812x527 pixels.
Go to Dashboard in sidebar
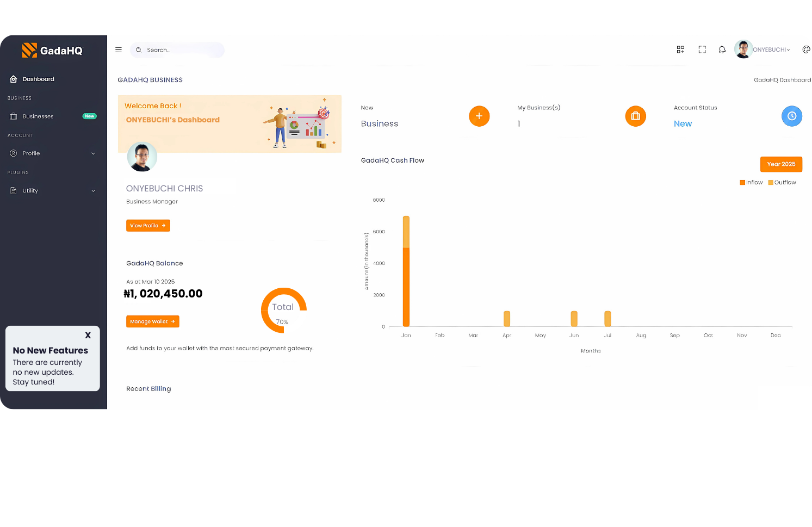click(x=38, y=79)
